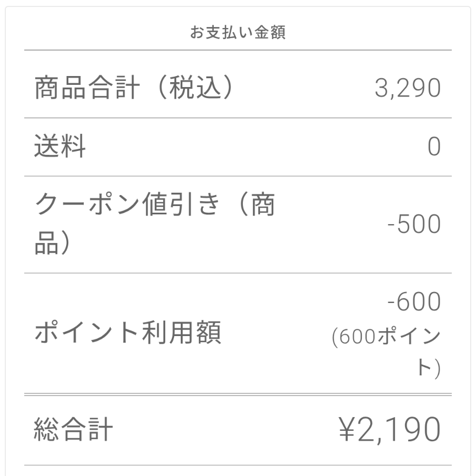Click the 総合計 total row
Screen dimensions: 476x476
click(x=238, y=430)
